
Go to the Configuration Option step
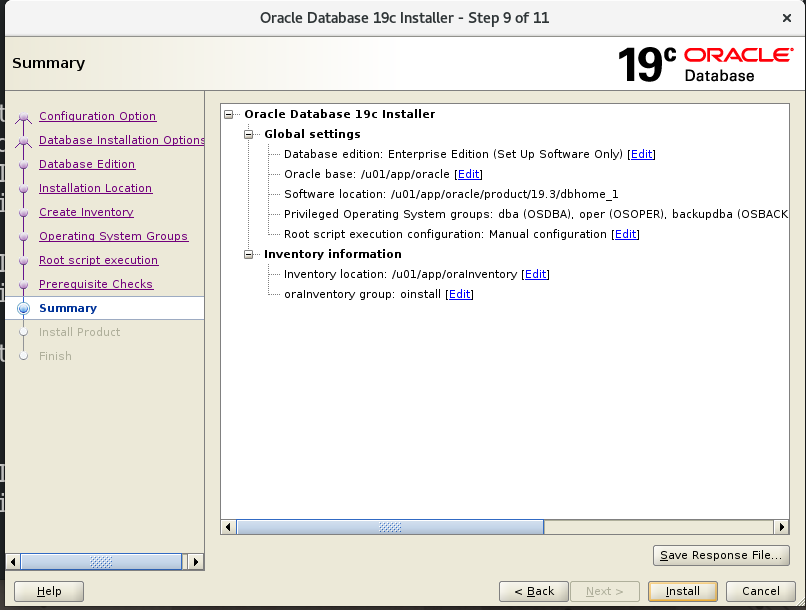97,116
